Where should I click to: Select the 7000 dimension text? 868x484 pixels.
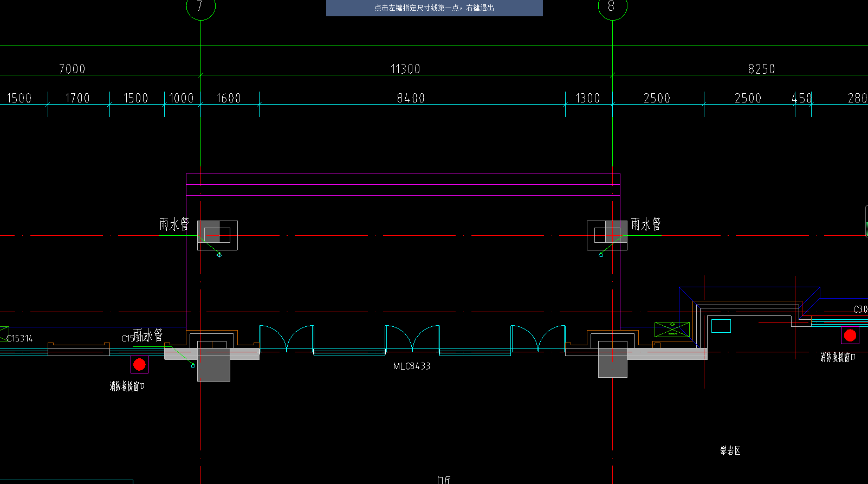(72, 69)
